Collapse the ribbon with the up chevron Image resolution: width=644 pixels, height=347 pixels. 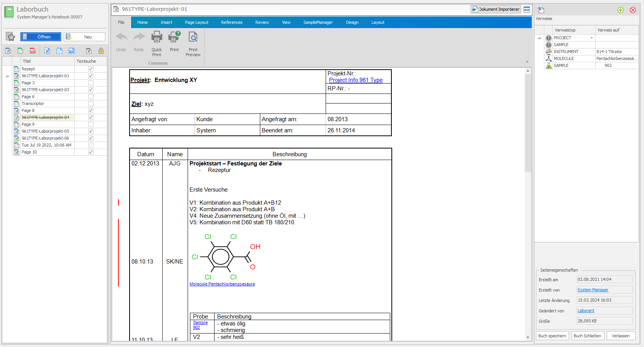pyautogui.click(x=527, y=62)
